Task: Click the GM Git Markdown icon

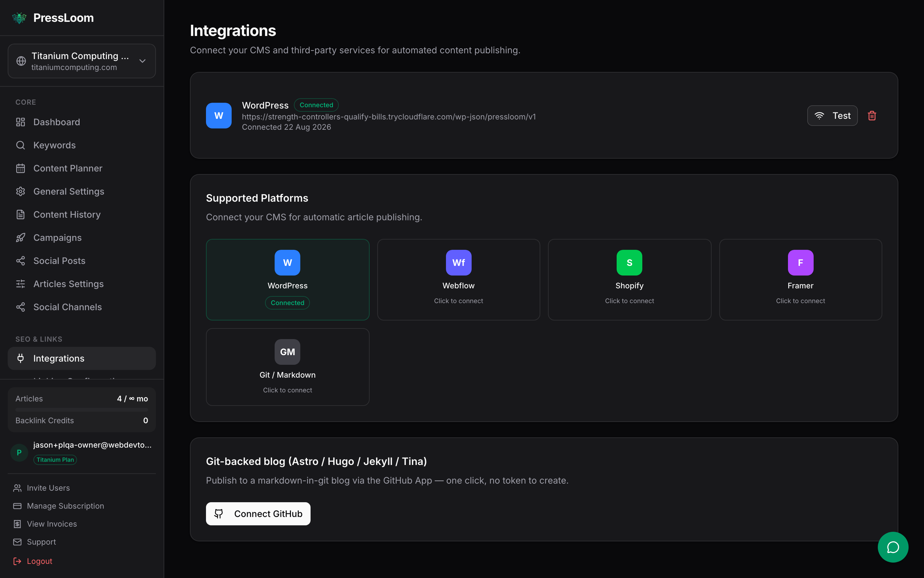Action: (x=287, y=352)
